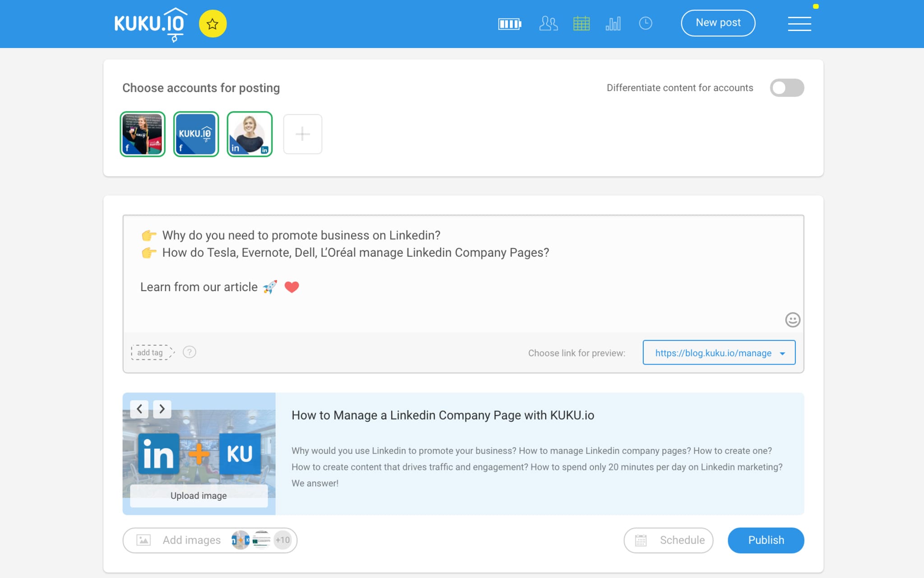Toggle Differentiate content for accounts switch
The width and height of the screenshot is (924, 578).
[x=786, y=88]
